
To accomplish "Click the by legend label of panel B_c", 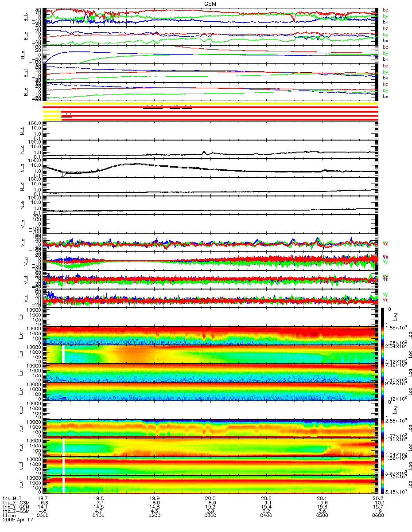I will (385, 35).
